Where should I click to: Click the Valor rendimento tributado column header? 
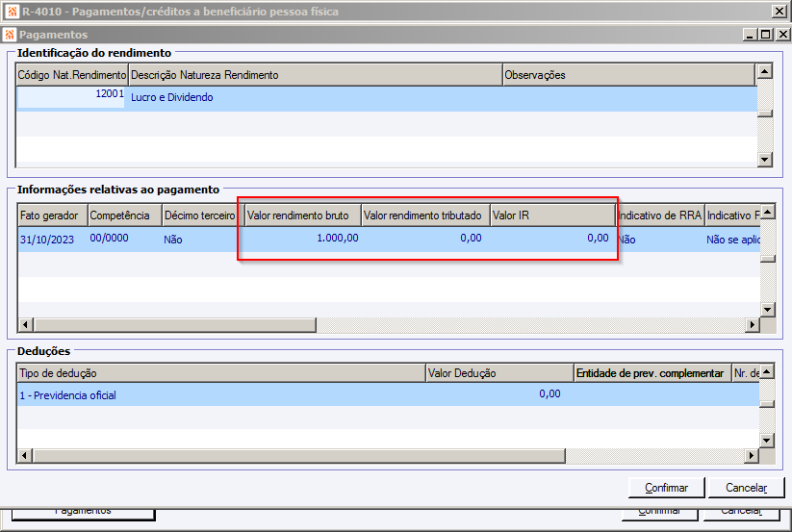(x=425, y=215)
